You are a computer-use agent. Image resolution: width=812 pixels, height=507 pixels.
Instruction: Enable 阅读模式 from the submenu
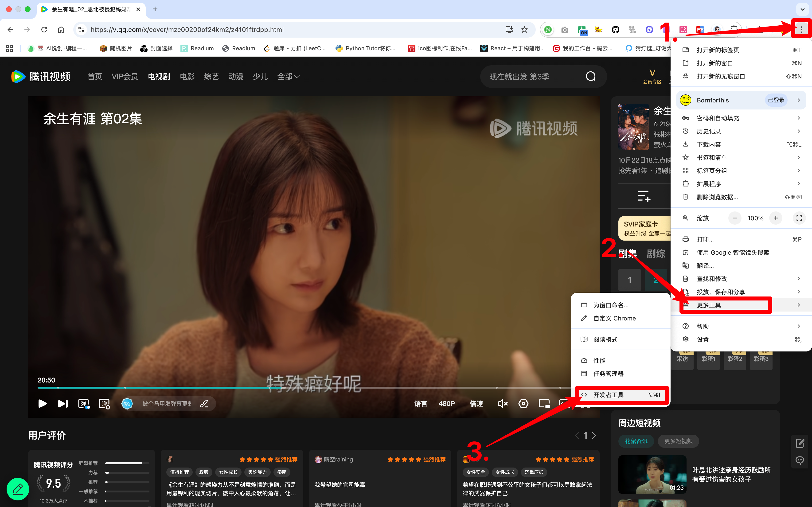coord(621,339)
